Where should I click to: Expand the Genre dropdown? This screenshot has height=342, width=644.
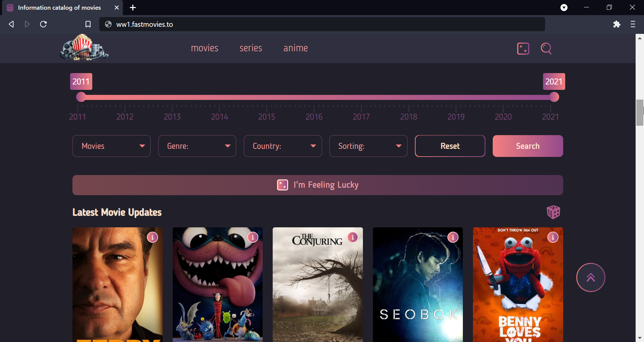coord(197,146)
